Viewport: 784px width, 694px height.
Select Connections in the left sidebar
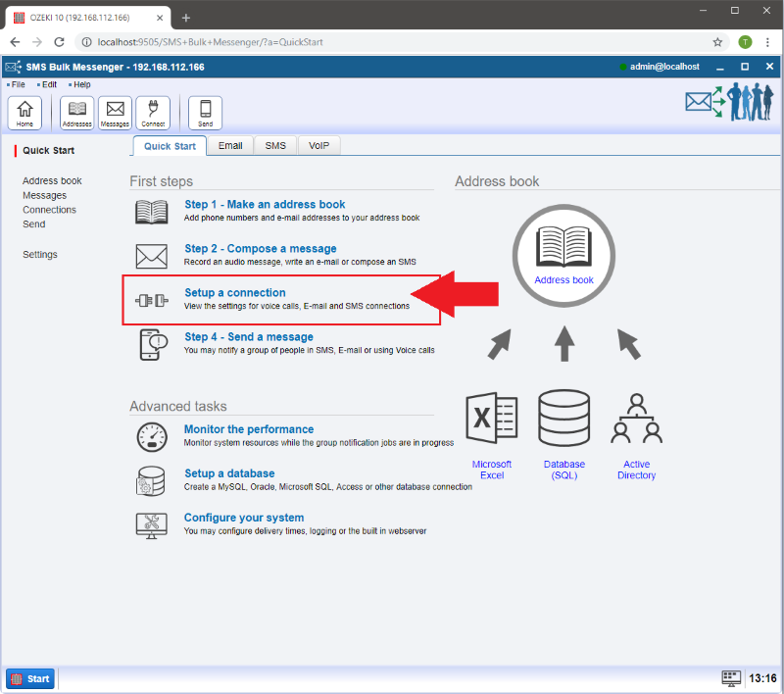(x=49, y=210)
